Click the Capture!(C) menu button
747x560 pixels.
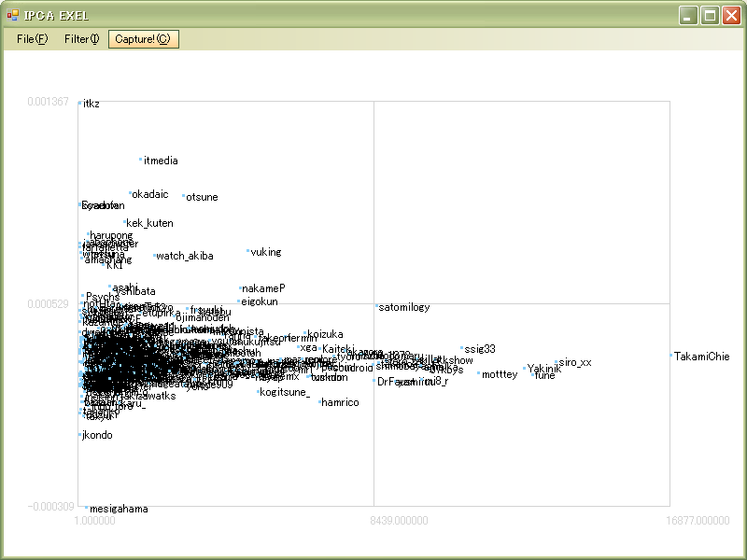[144, 39]
